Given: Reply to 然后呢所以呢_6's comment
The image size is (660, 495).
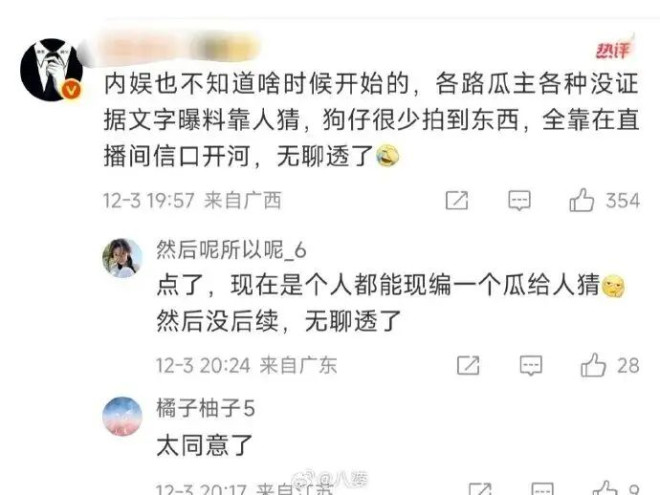Looking at the screenshot, I should click(531, 365).
